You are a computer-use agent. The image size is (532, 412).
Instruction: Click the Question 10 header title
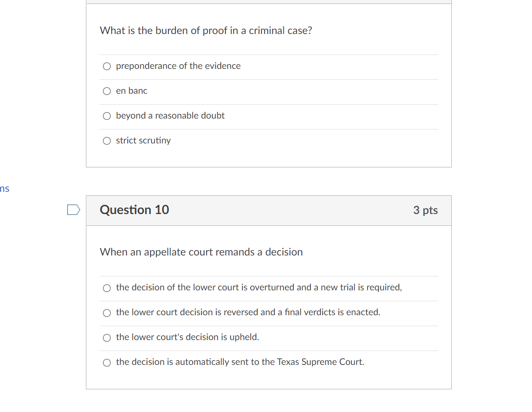pyautogui.click(x=134, y=210)
